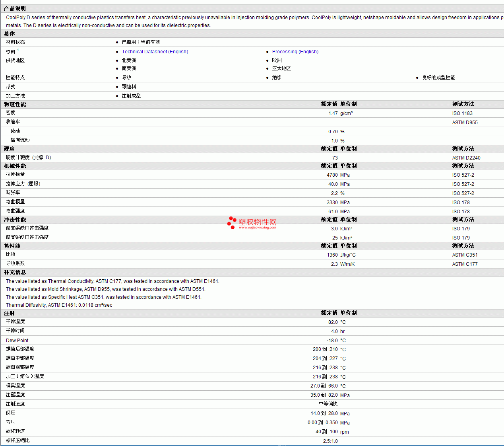Click the "注射速度" row label

tap(16, 404)
